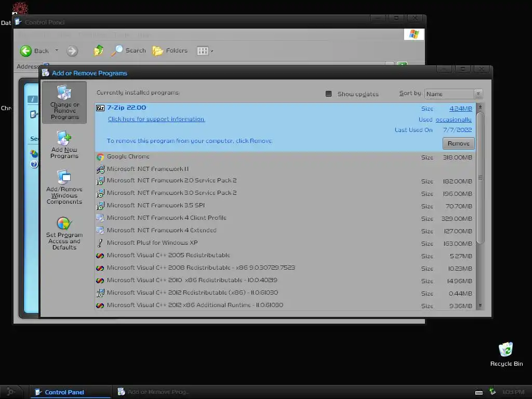Open the Views button in Control Panel toolbar
Viewport: 532px width, 399px height.
pos(205,51)
